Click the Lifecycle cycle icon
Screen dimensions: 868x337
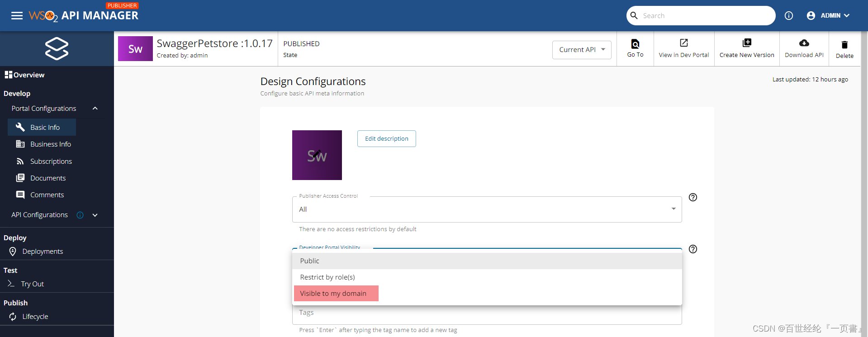coord(13,317)
